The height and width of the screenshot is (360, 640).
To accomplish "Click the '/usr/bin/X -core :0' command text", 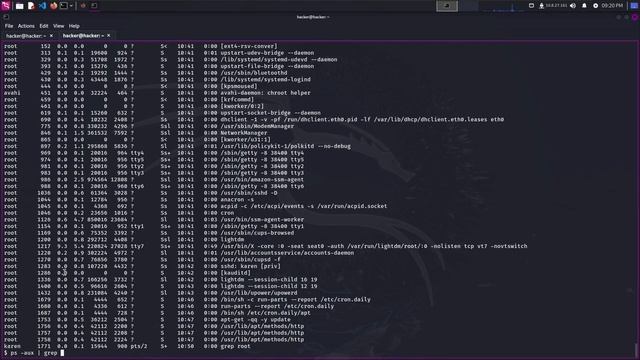I will click(374, 246).
